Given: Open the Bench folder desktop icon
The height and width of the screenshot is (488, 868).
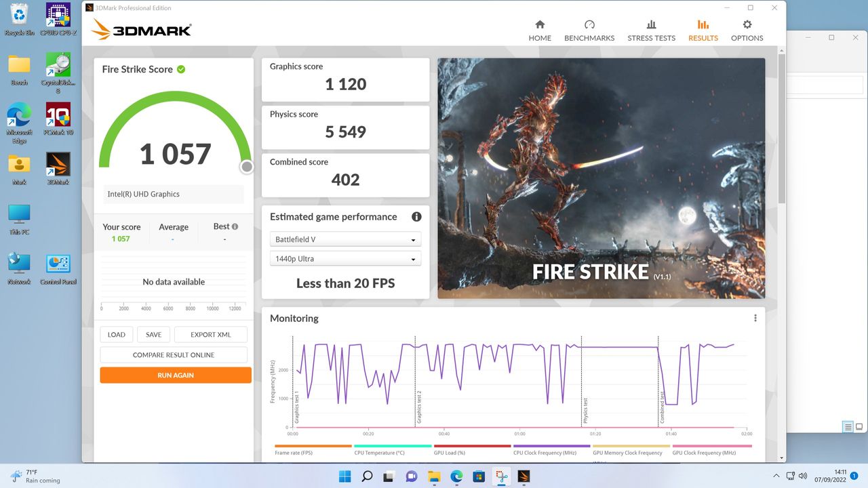Looking at the screenshot, I should pyautogui.click(x=20, y=69).
